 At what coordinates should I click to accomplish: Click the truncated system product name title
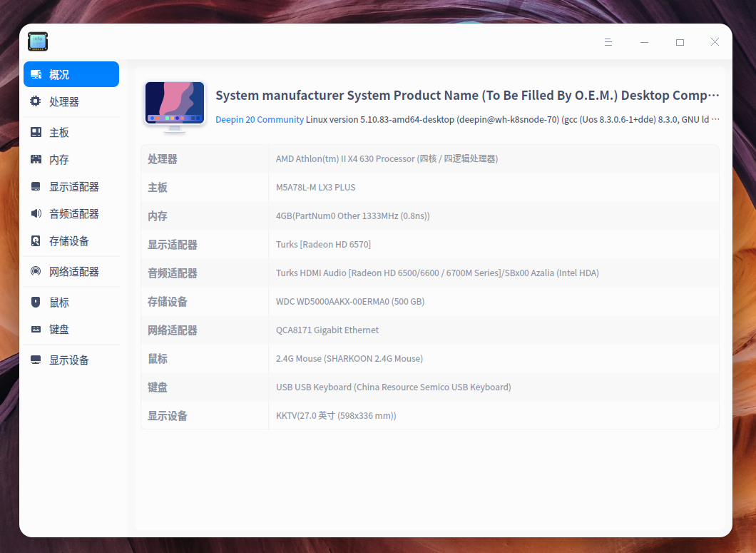467,95
